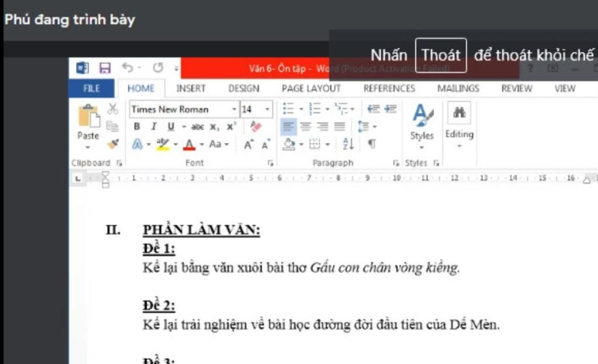This screenshot has width=598, height=364.
Task: Switch to the REVIEW tab
Action: pos(516,88)
